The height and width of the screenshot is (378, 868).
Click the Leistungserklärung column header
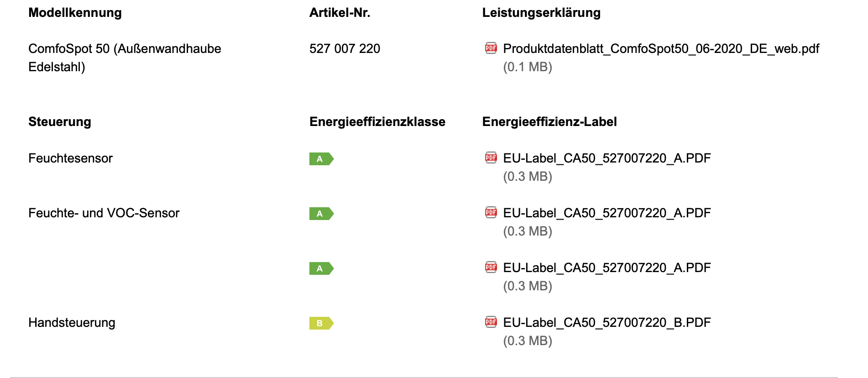(x=541, y=13)
